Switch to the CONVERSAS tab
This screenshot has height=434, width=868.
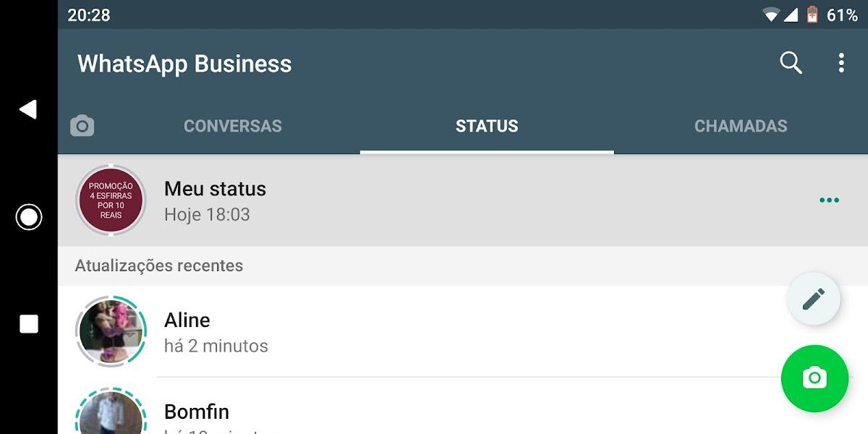click(x=232, y=126)
